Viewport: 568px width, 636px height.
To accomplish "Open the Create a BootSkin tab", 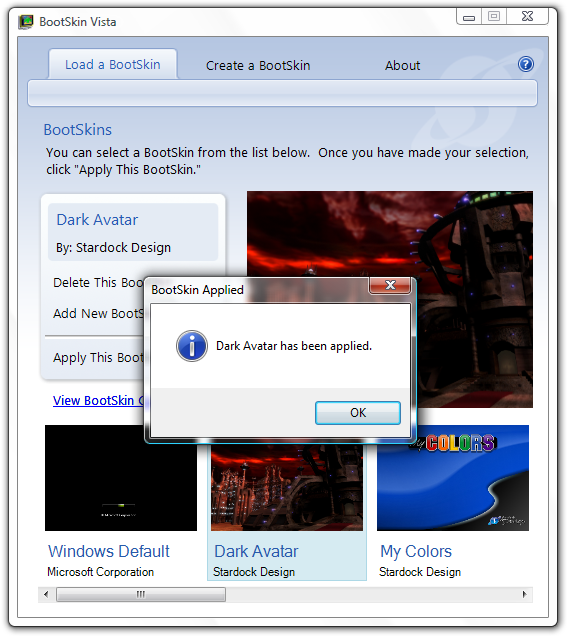I will coord(258,65).
